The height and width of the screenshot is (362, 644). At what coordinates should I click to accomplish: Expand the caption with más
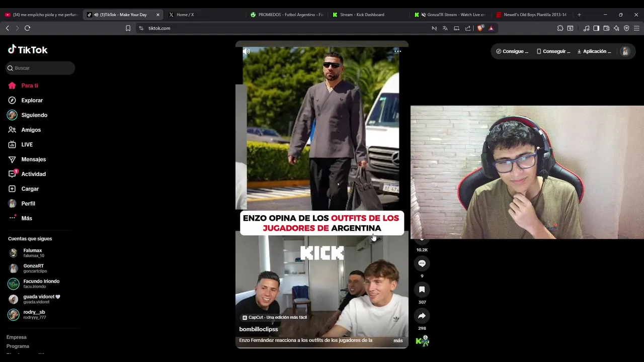tap(398, 340)
